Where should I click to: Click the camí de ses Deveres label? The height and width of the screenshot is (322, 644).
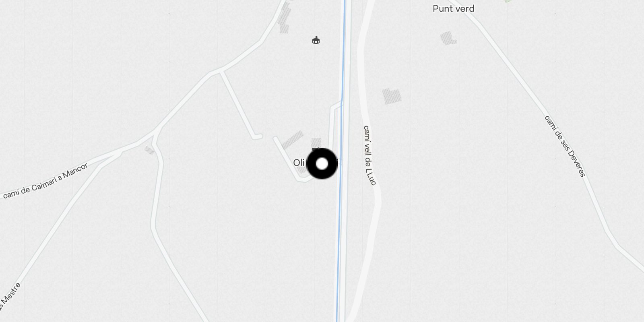tap(565, 146)
